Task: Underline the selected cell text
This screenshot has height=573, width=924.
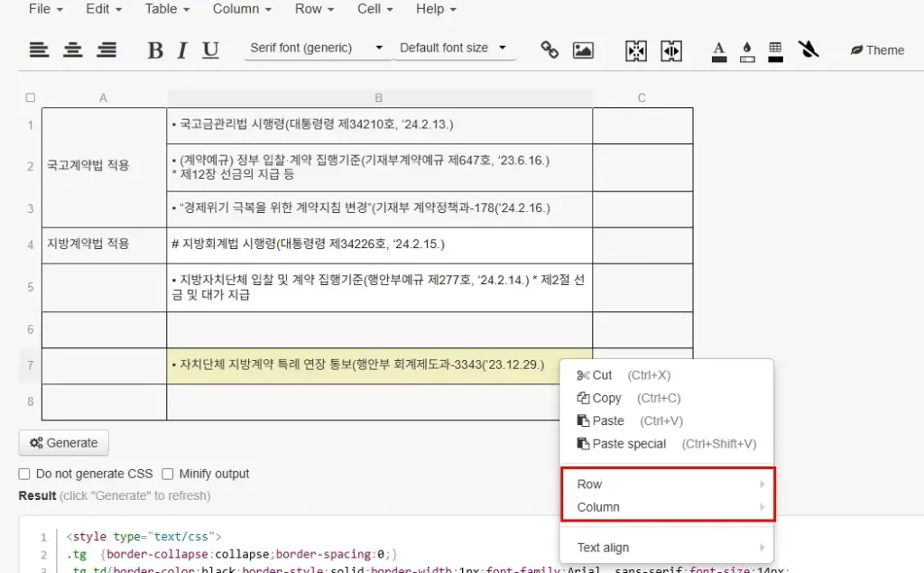Action: coord(210,50)
